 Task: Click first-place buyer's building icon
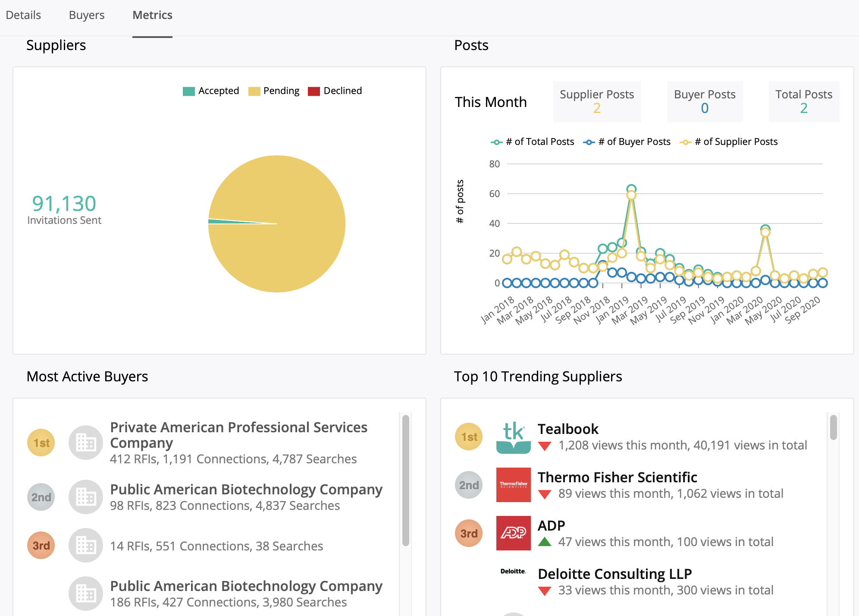(x=85, y=443)
